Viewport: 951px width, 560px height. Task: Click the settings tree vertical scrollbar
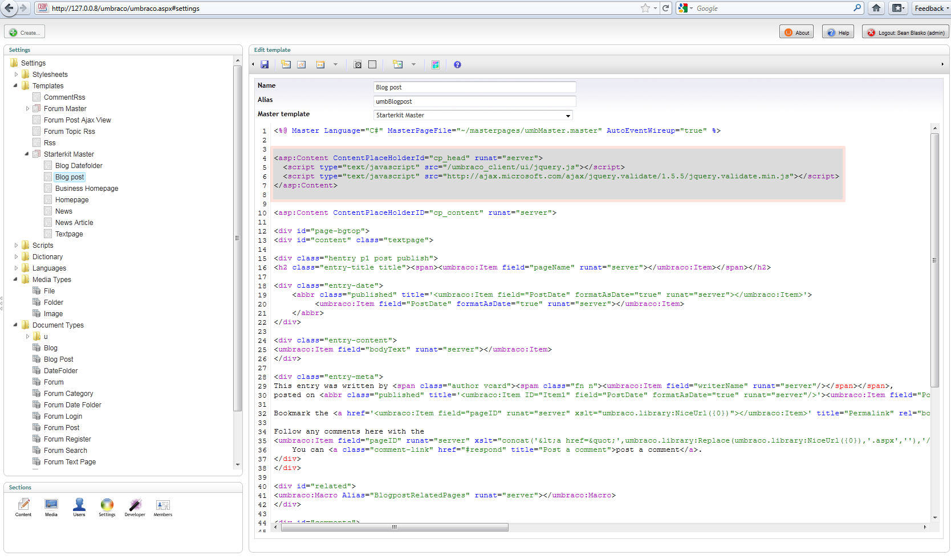tap(238, 238)
